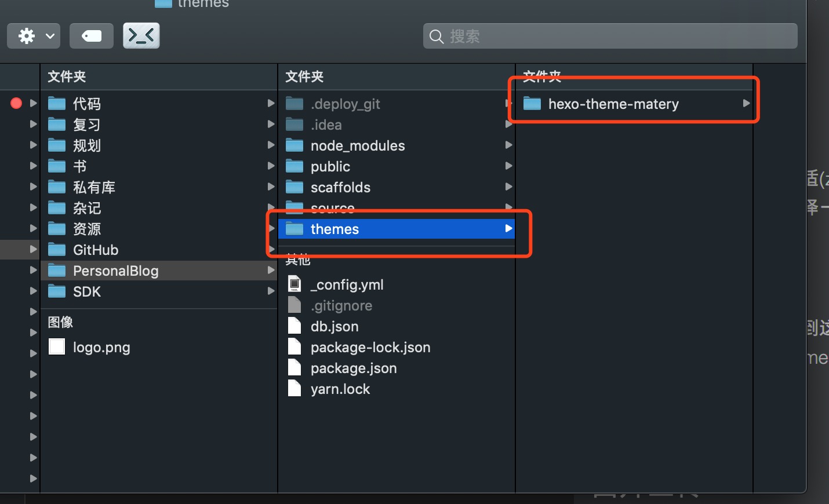Expand the 私有库 folder arrow

tap(271, 187)
